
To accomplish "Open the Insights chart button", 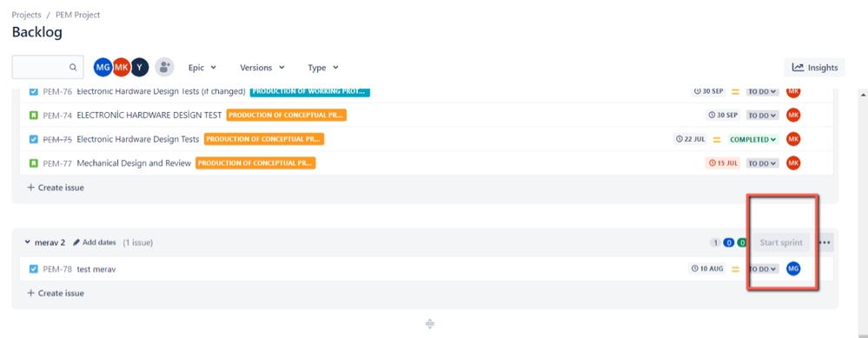I will (x=814, y=68).
